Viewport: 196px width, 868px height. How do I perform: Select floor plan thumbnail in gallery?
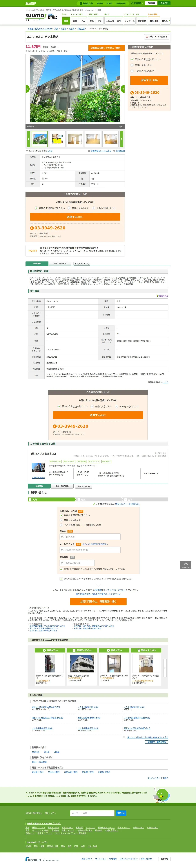click(x=57, y=139)
